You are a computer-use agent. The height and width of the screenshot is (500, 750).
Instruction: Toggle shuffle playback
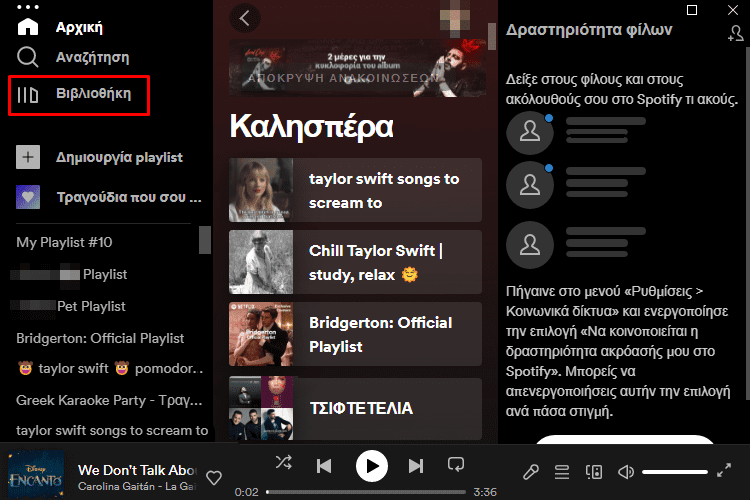(x=284, y=462)
